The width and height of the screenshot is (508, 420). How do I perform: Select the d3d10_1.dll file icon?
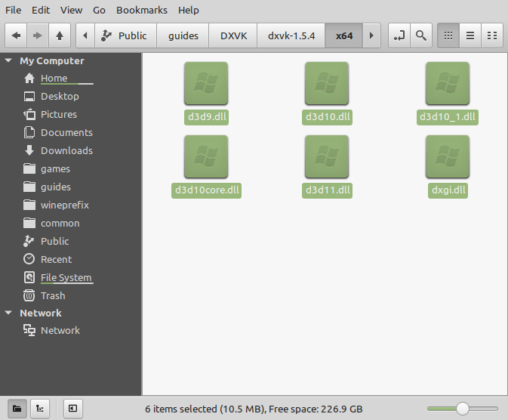click(448, 84)
